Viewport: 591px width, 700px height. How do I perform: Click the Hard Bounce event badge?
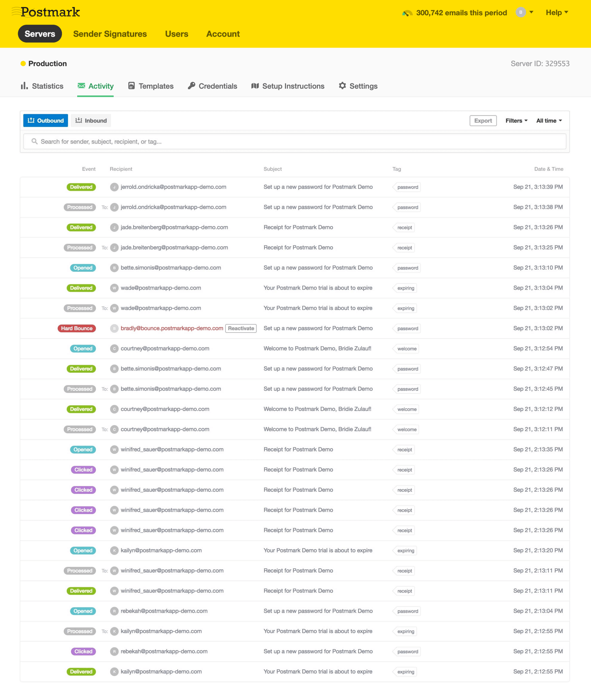(77, 328)
